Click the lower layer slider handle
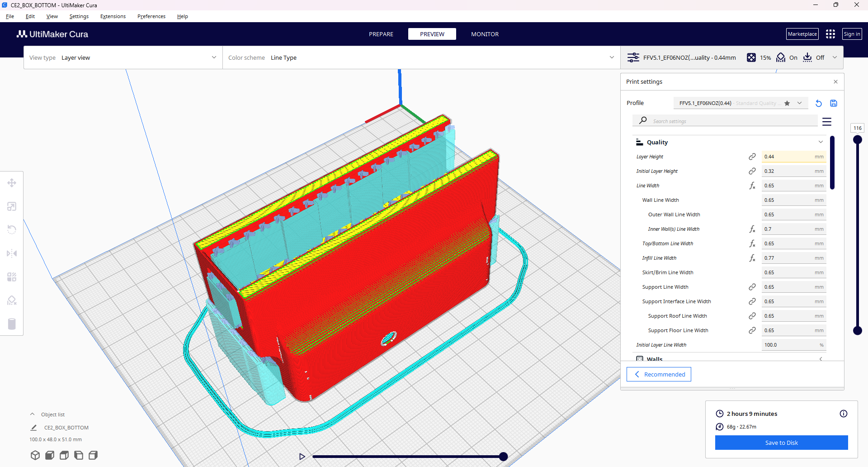The width and height of the screenshot is (868, 467). pyautogui.click(x=857, y=330)
